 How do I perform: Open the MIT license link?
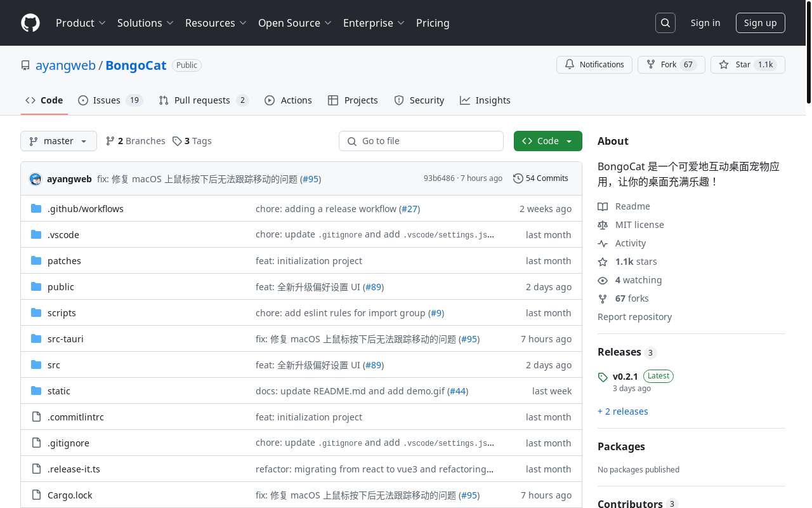pyautogui.click(x=639, y=225)
